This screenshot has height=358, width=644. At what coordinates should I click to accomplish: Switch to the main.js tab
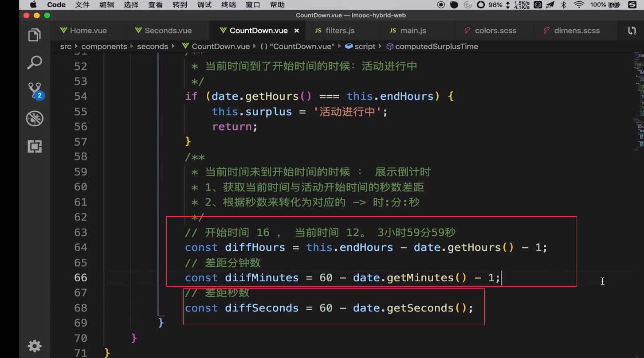(x=408, y=31)
